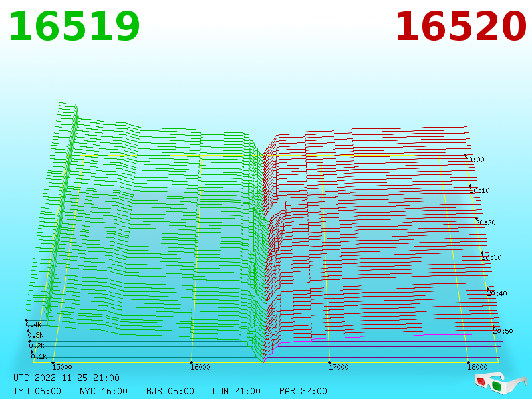
Task: Click the 3D anaglyph glasses icon
Action: pos(500,382)
